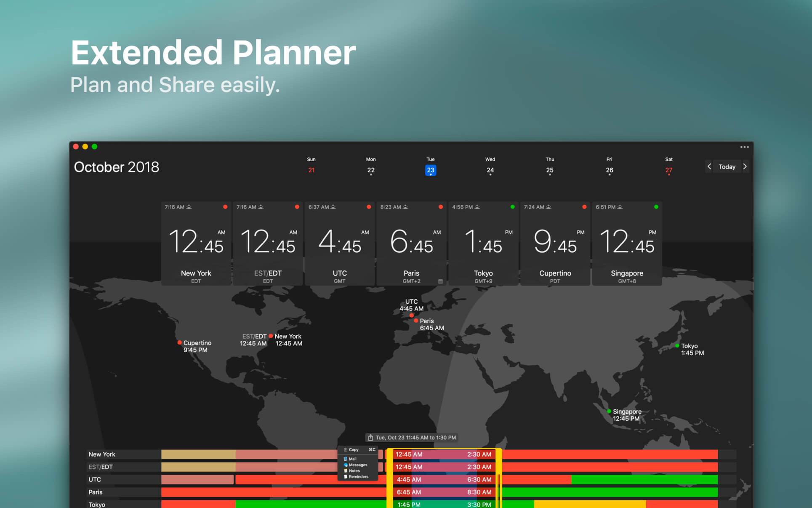Advance to next week with right chevron
Screen dimensions: 812x508
pos(745,166)
